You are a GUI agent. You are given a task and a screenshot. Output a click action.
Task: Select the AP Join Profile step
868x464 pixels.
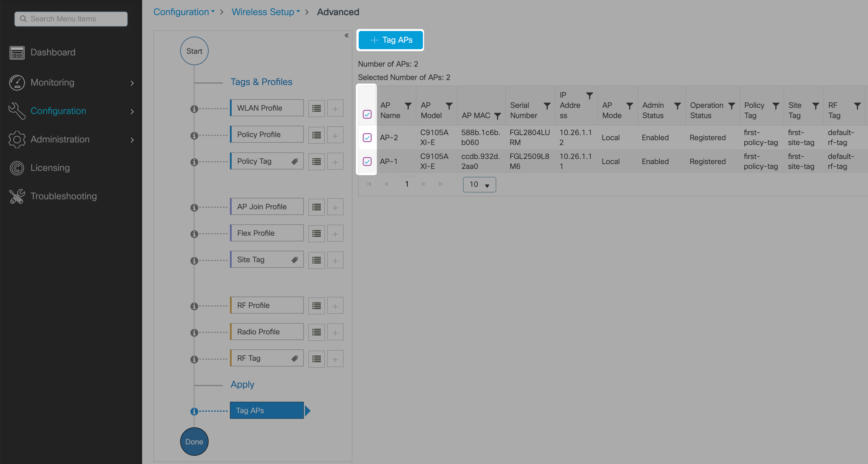(267, 207)
